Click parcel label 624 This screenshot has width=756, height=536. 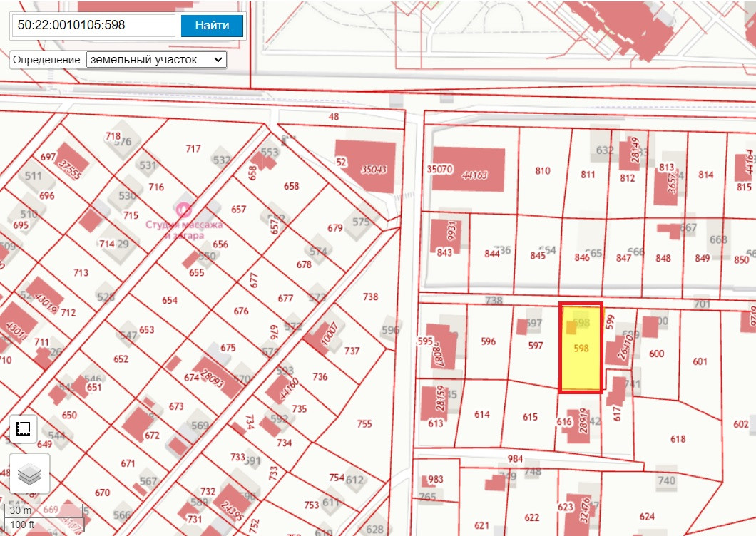647,517
